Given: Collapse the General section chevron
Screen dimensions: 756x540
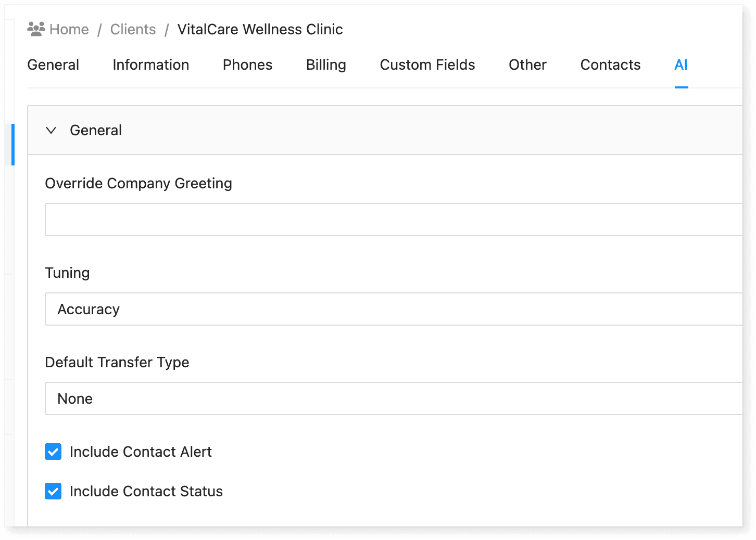Looking at the screenshot, I should [51, 130].
